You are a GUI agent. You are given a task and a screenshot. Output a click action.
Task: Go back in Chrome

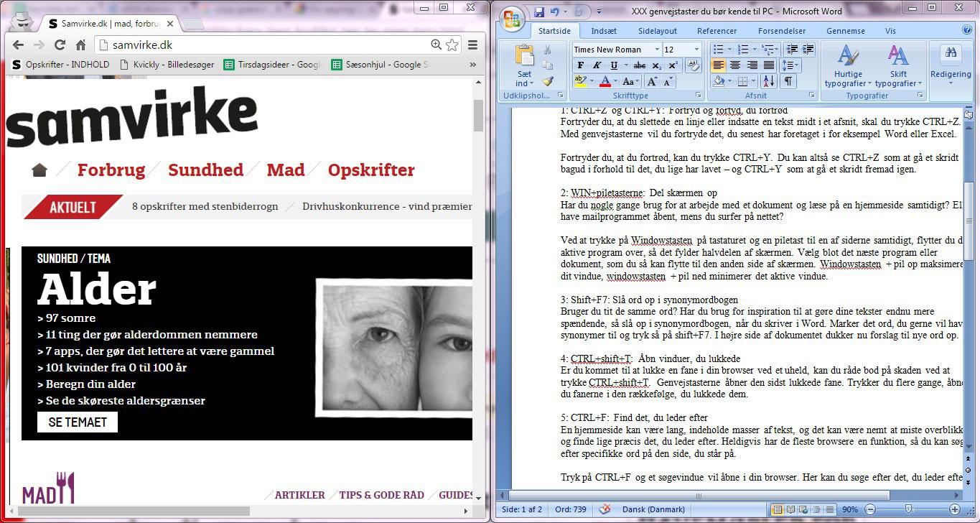pyautogui.click(x=19, y=45)
